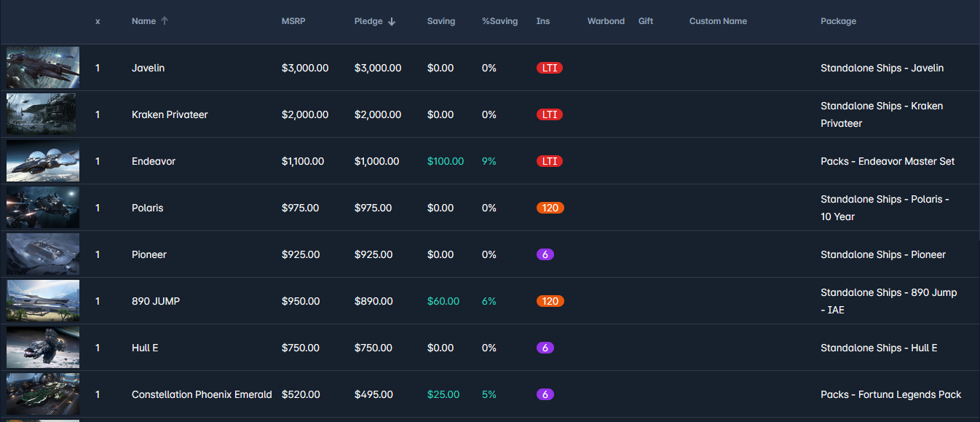Open the Endeavor ship thumbnail

[43, 161]
